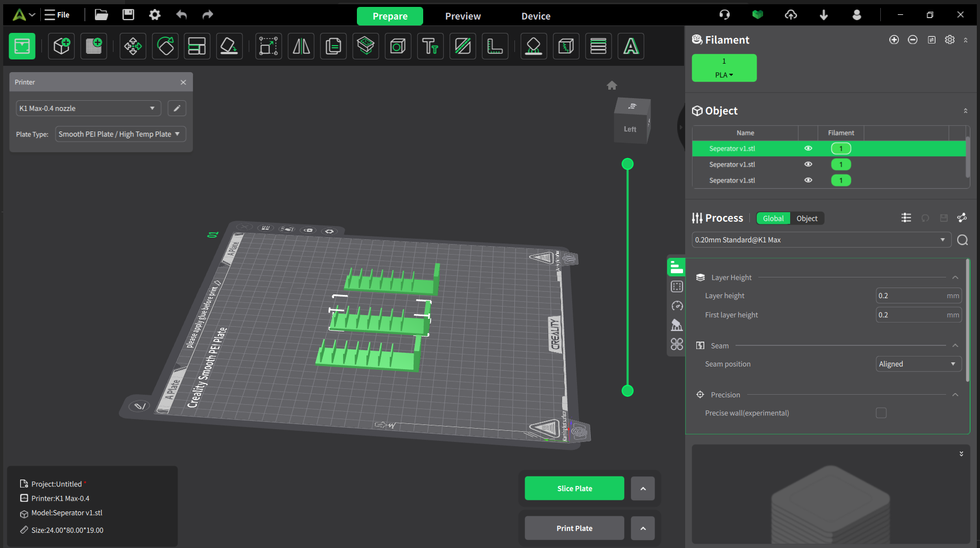Select the Rotate tool
Screen dimensions: 980x548
point(165,47)
